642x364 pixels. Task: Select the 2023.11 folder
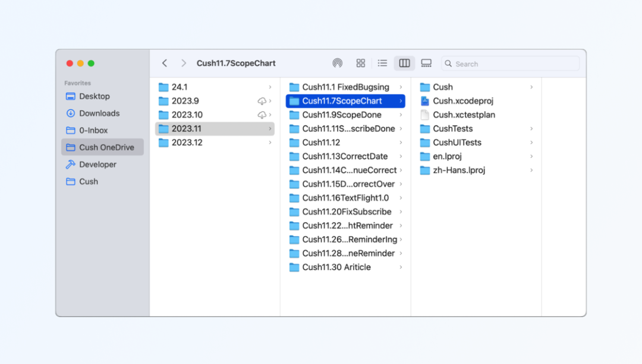215,129
